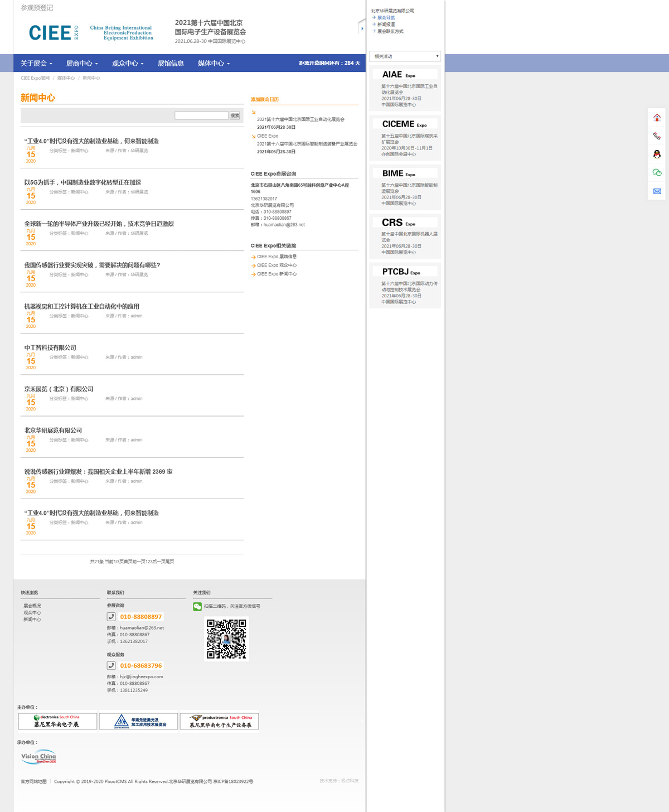This screenshot has height=812, width=669.
Task: Open the 相关活动 dropdown
Action: pos(405,56)
